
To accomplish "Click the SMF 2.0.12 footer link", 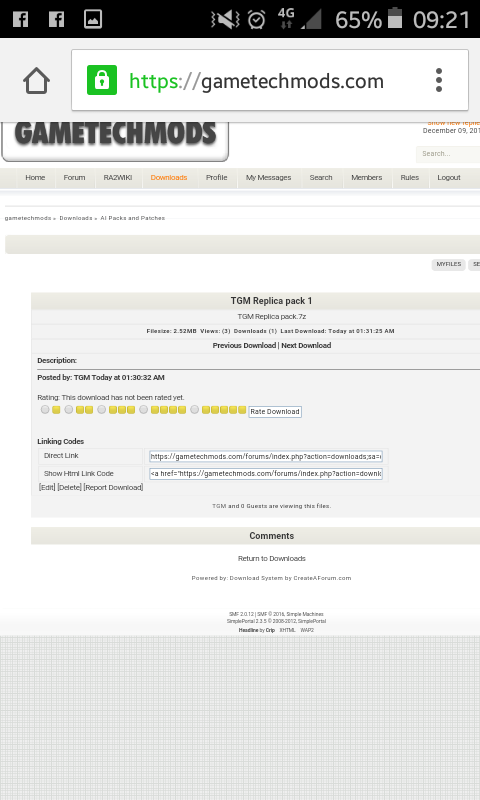I will pos(241,614).
